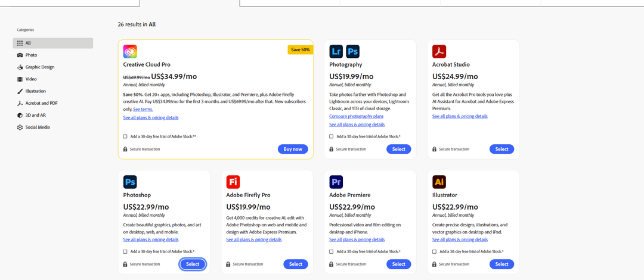Click lock icon in Adobe Firefly Pro card
644x280 pixels.
(x=228, y=264)
